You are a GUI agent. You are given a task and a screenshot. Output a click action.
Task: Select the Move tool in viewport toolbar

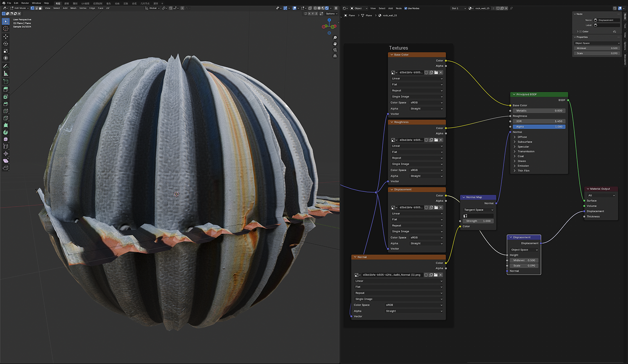tap(6, 36)
